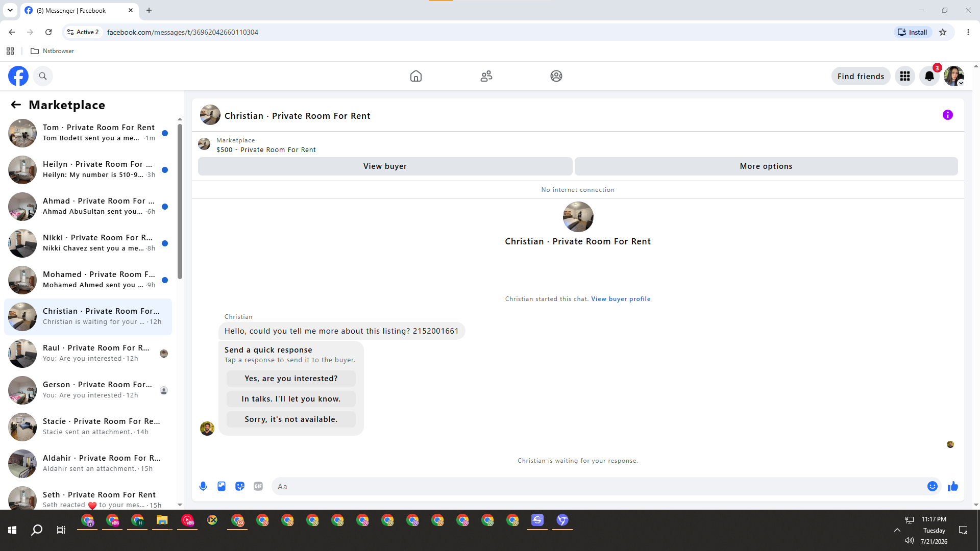Record a voice clip with microphone icon

203,486
